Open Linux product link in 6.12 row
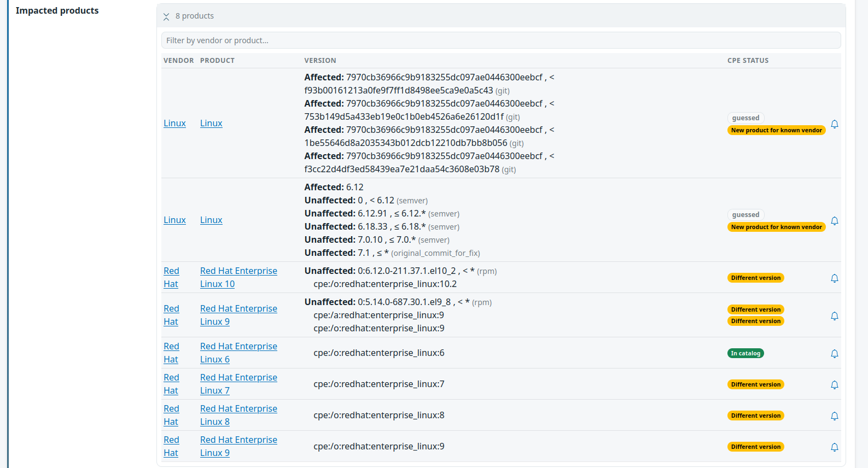 [211, 220]
